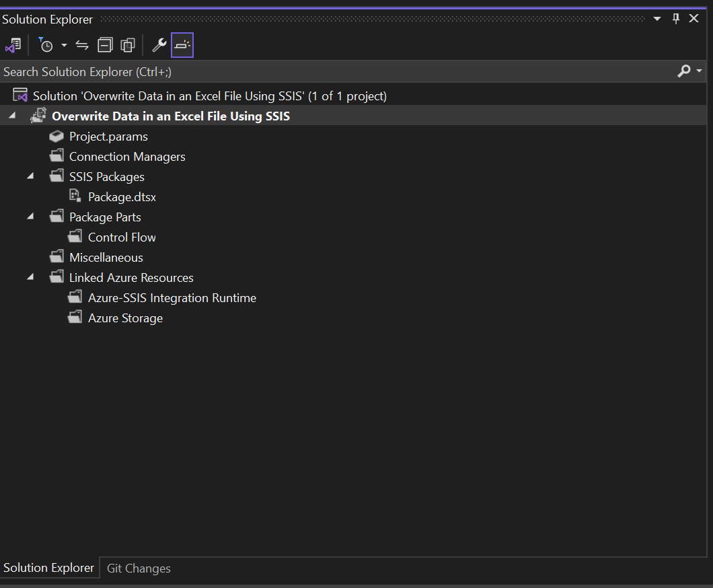This screenshot has height=588, width=713.
Task: Select Package.dtsx file
Action: [x=122, y=197]
